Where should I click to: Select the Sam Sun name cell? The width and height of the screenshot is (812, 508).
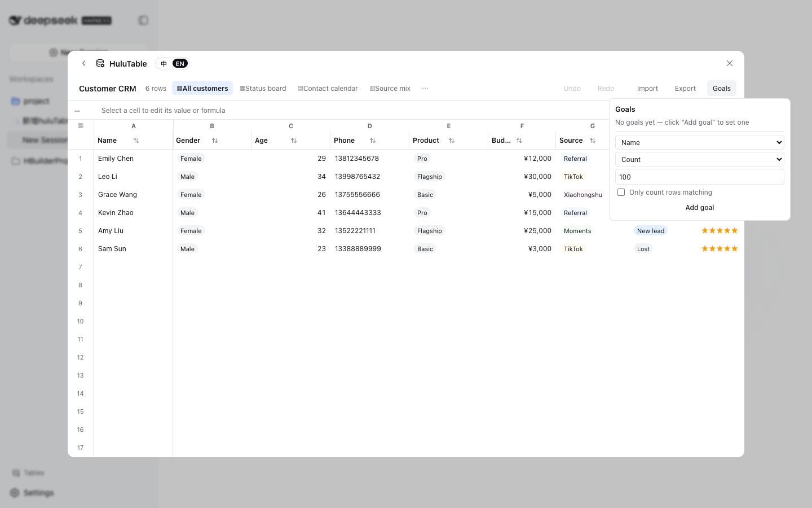click(133, 249)
